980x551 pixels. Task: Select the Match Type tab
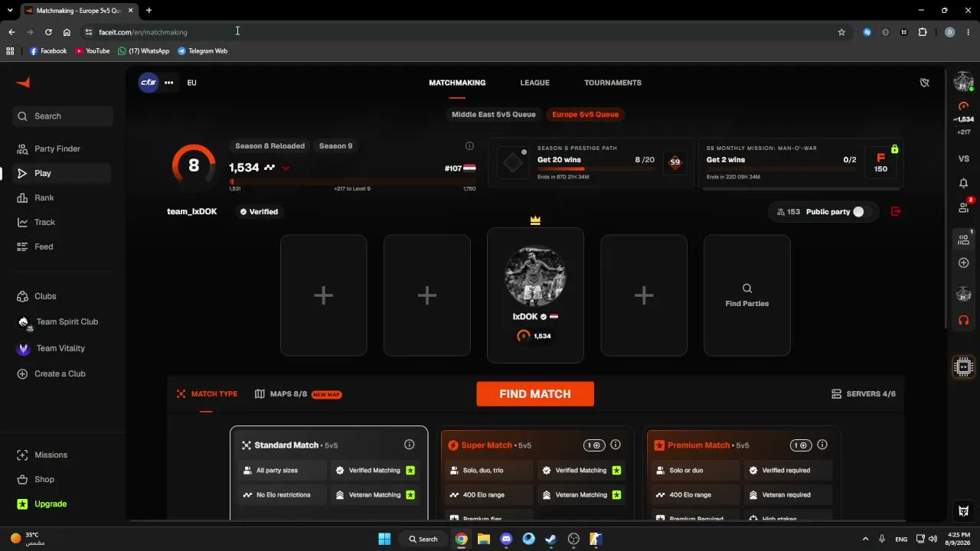pyautogui.click(x=207, y=394)
